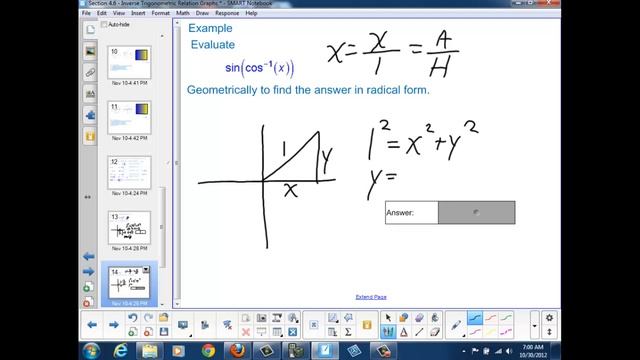640x360 pixels.
Task: Choose the Select arrow tool
Action: [x=388, y=318]
